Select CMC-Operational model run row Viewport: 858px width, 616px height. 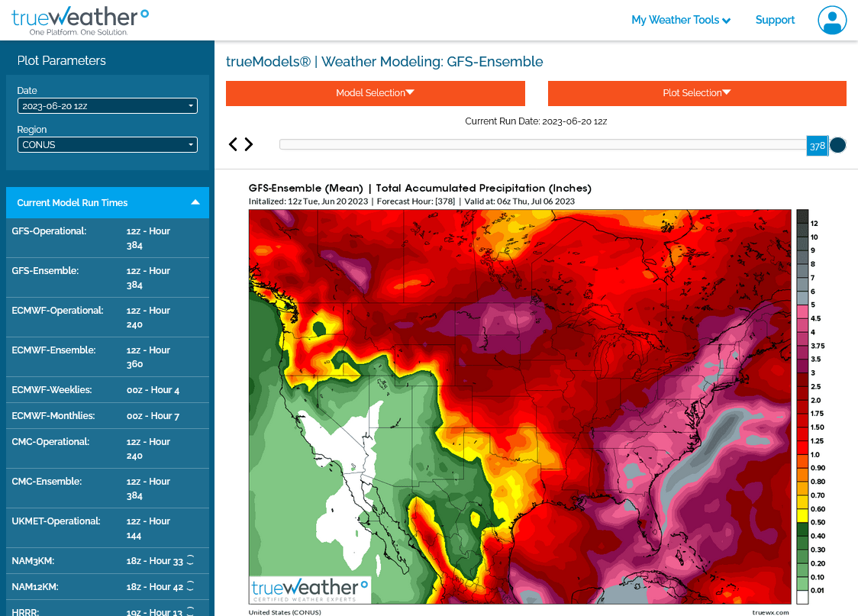click(107, 449)
